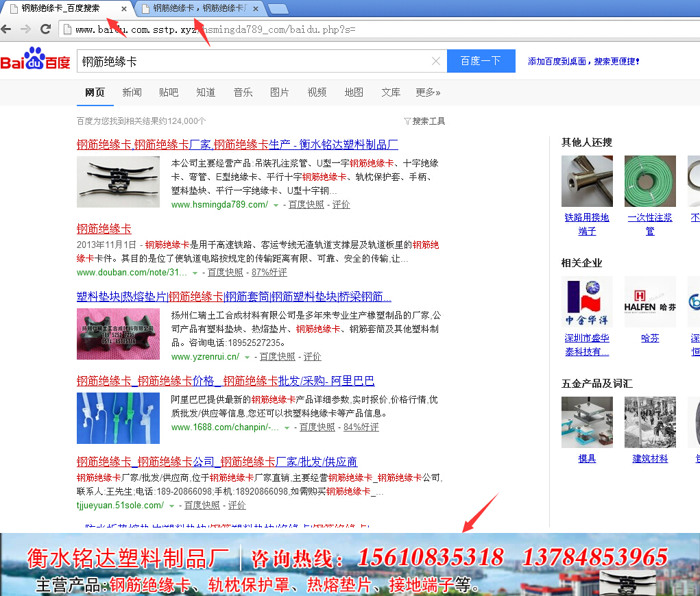Open 深圳市盛华泰科技有... link
The height and width of the screenshot is (596, 700).
587,345
